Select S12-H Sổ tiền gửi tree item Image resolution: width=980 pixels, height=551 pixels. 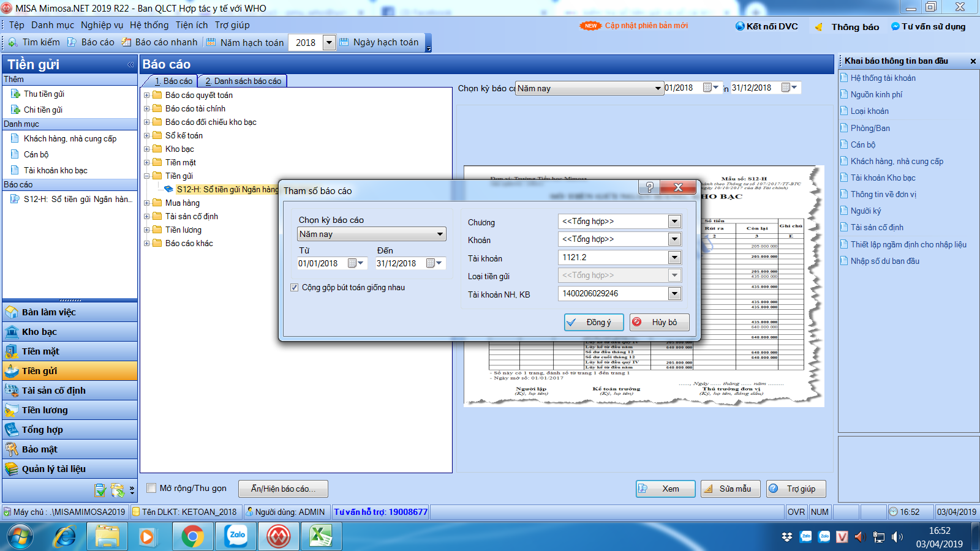(x=227, y=189)
